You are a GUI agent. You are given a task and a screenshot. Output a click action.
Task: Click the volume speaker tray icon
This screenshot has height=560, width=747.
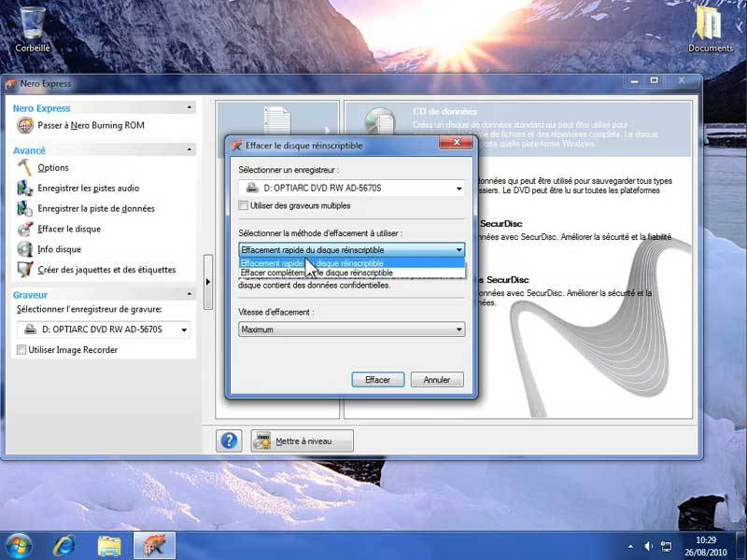point(648,546)
